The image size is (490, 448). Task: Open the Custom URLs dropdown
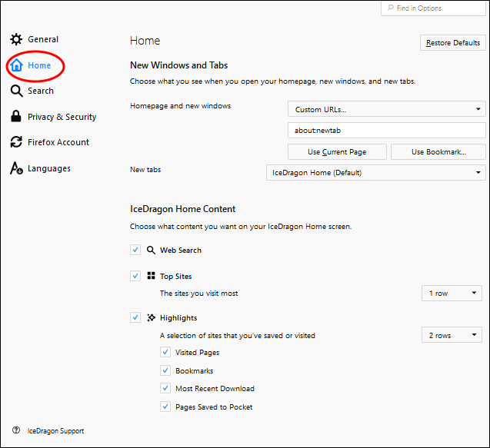click(387, 109)
